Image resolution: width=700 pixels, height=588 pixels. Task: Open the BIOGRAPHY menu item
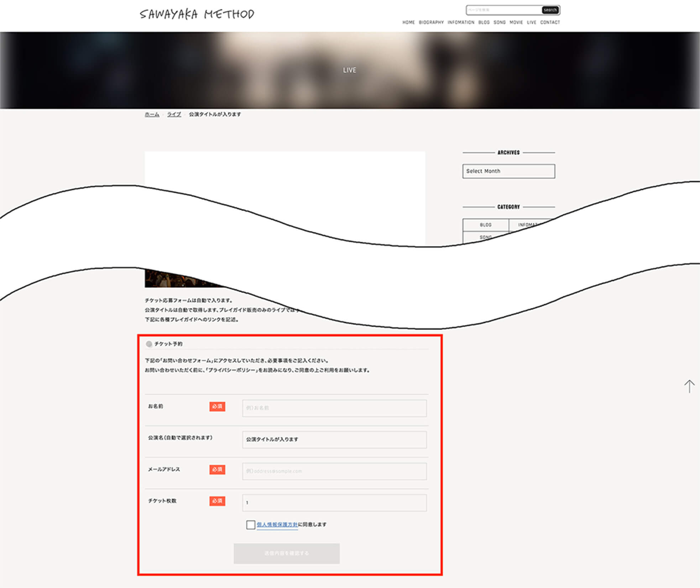[431, 22]
